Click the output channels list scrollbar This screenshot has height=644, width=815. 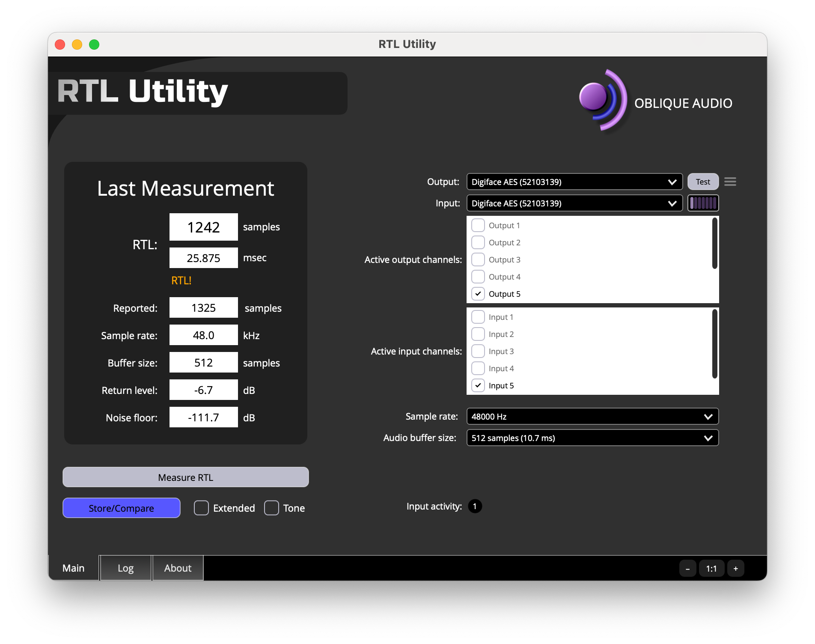[714, 243]
